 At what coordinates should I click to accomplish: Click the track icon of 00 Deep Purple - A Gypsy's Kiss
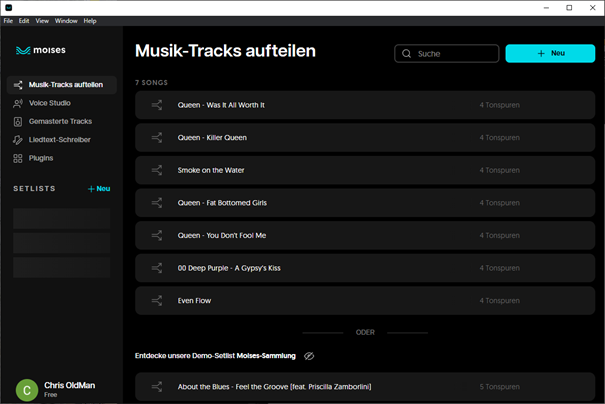(157, 268)
